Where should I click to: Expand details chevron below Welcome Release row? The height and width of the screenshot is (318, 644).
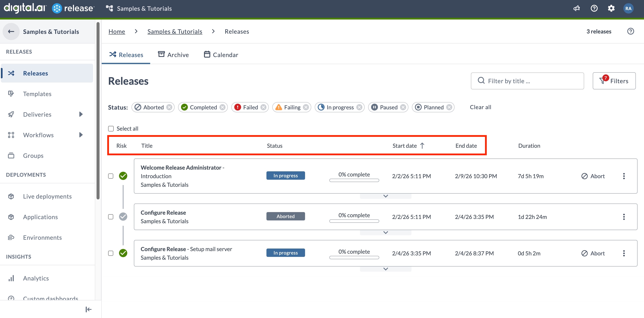coord(385,196)
